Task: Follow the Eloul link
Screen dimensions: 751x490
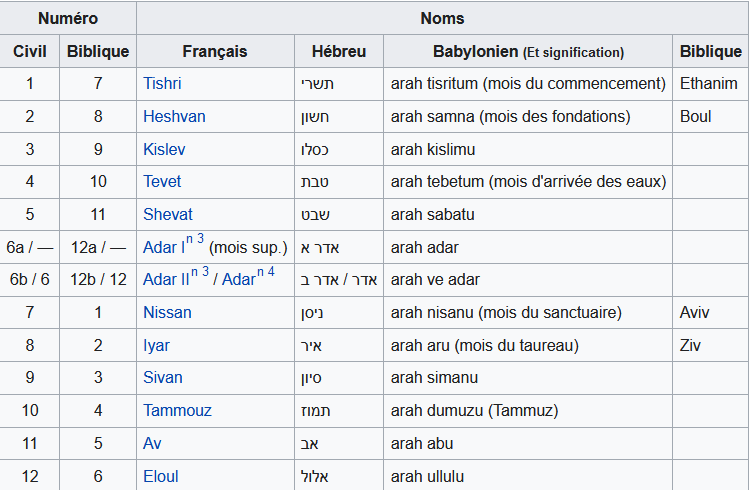Action: (160, 476)
